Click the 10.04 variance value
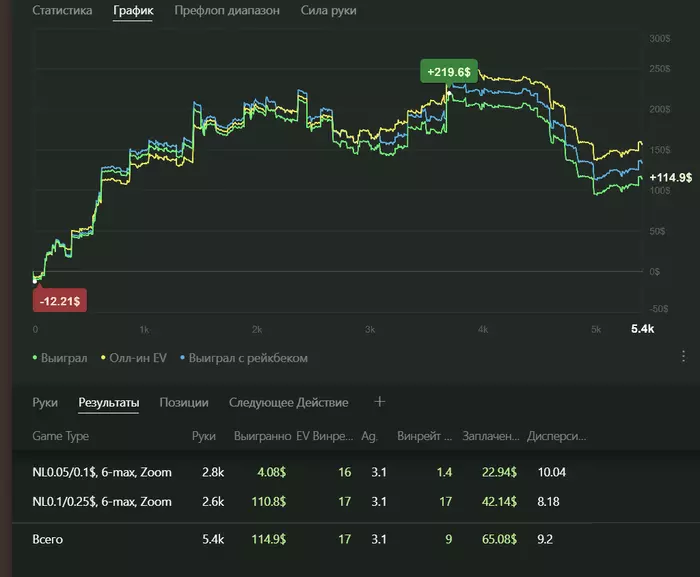 coord(552,472)
